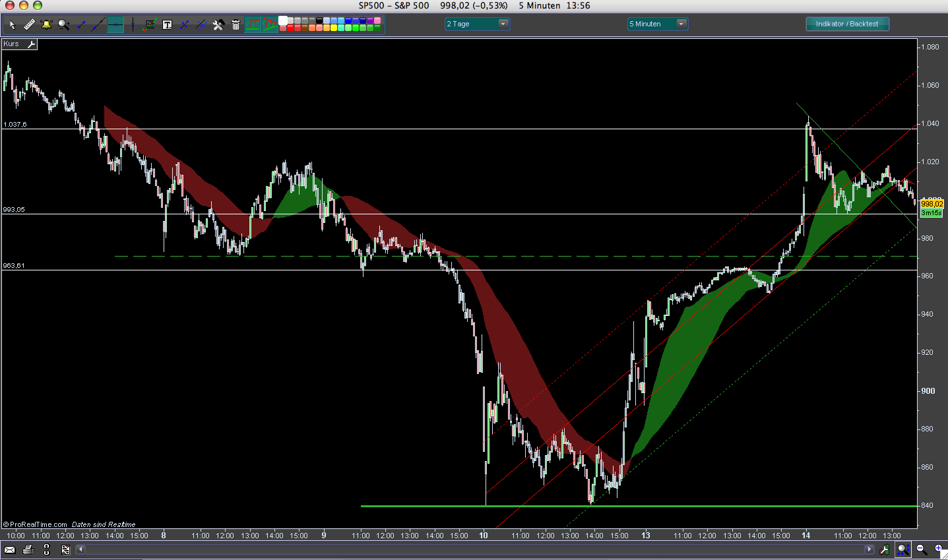The height and width of the screenshot is (560, 948).
Task: Click the trash can to delete objects
Action: 236,25
